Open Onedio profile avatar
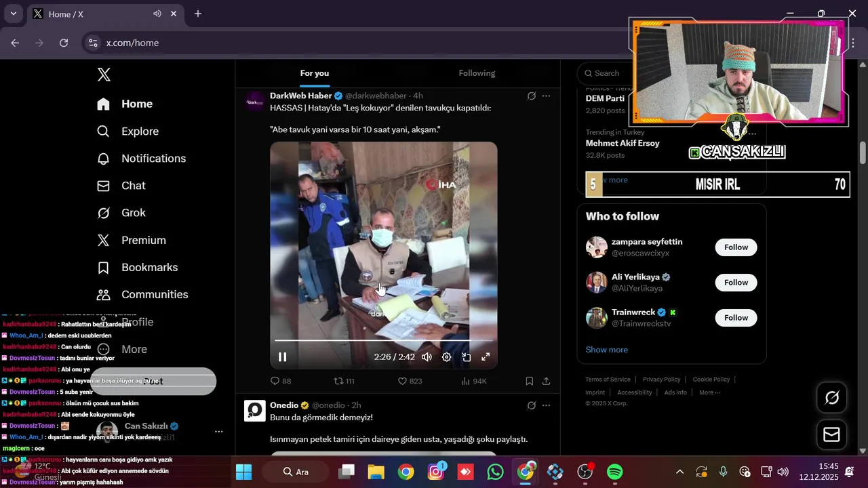Viewport: 868px width, 488px height. tap(255, 411)
